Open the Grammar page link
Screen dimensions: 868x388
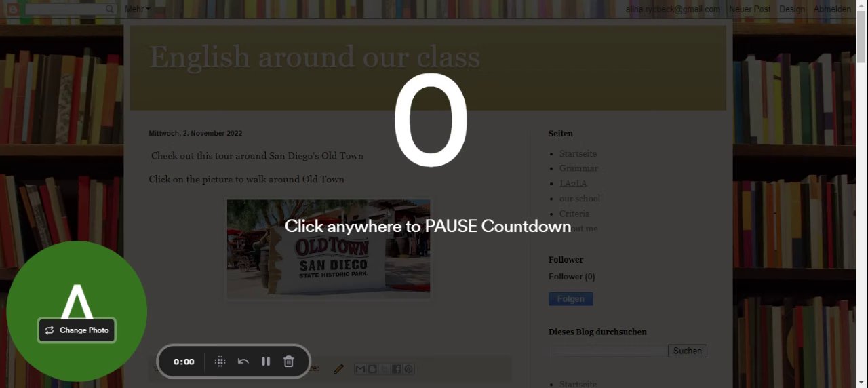tap(578, 168)
